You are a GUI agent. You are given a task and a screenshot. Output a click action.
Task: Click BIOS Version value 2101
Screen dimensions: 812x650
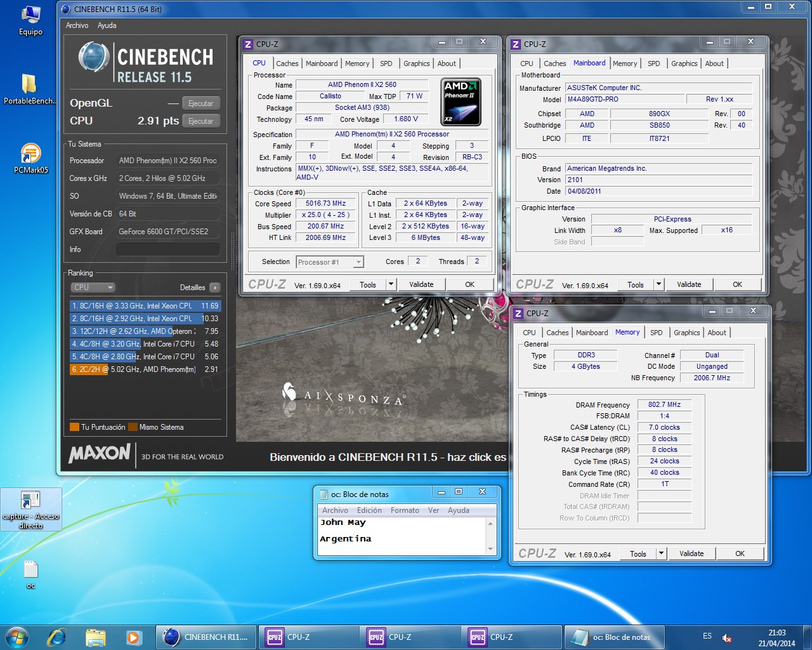click(x=659, y=180)
